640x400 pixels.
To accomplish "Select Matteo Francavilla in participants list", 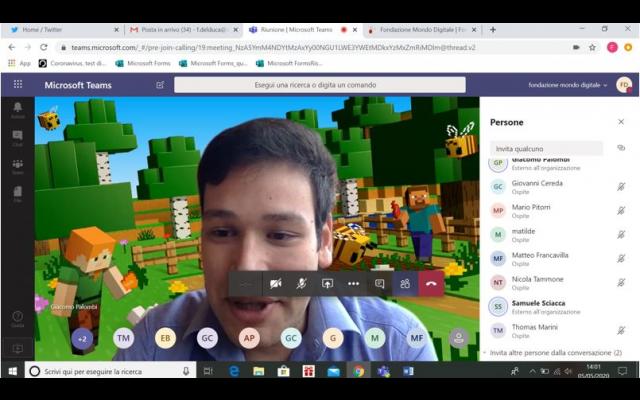I will click(558, 258).
